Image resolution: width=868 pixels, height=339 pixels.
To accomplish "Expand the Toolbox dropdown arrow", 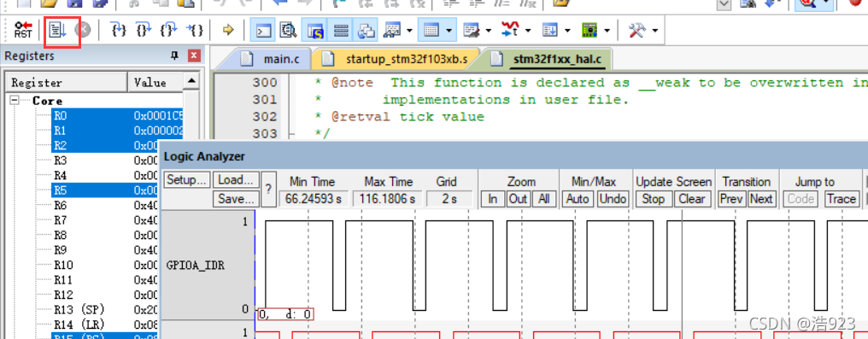I will [655, 31].
